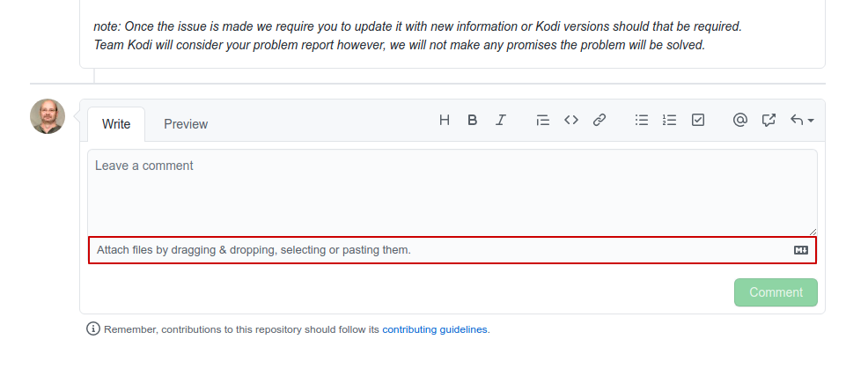
Task: Switch to the Write tab
Action: pyautogui.click(x=116, y=124)
